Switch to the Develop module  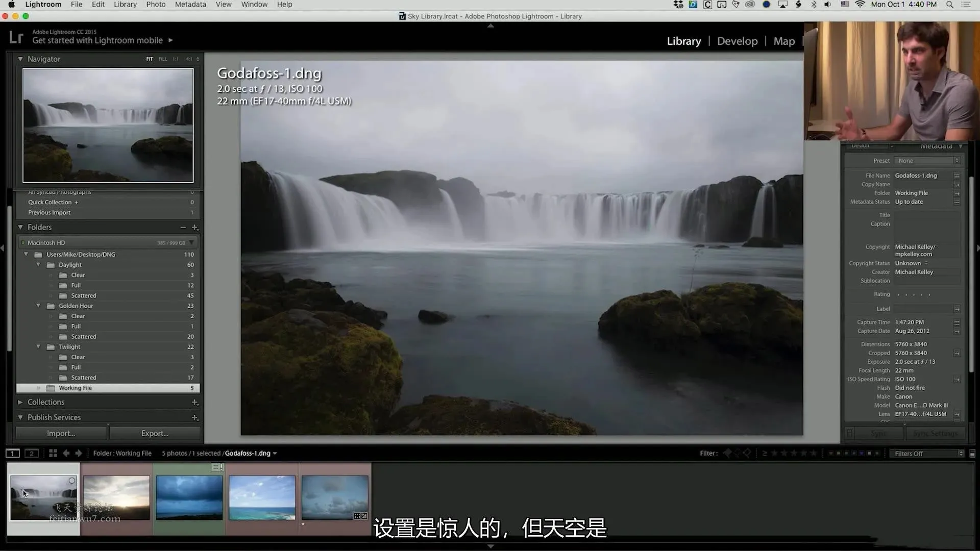[x=737, y=41]
